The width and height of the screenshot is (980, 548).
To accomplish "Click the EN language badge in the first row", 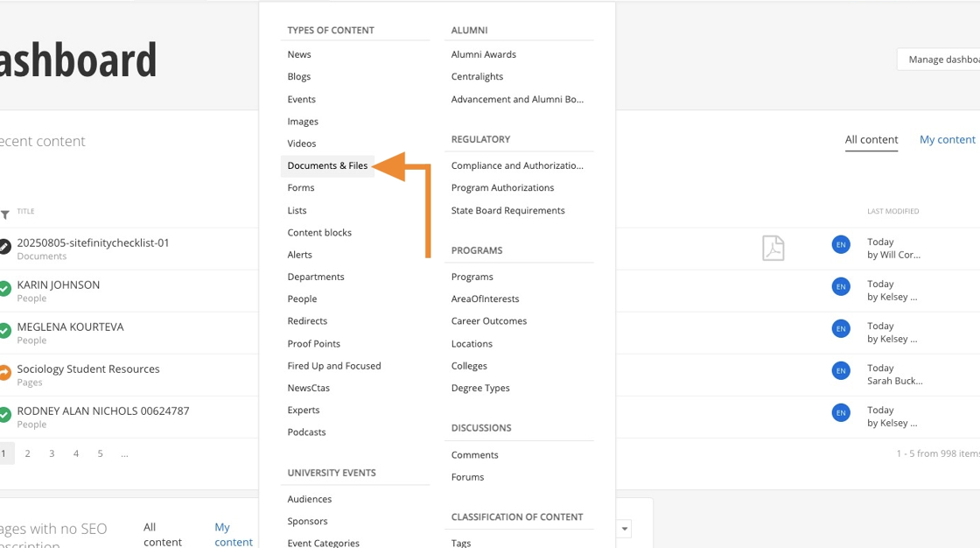I will pyautogui.click(x=840, y=244).
